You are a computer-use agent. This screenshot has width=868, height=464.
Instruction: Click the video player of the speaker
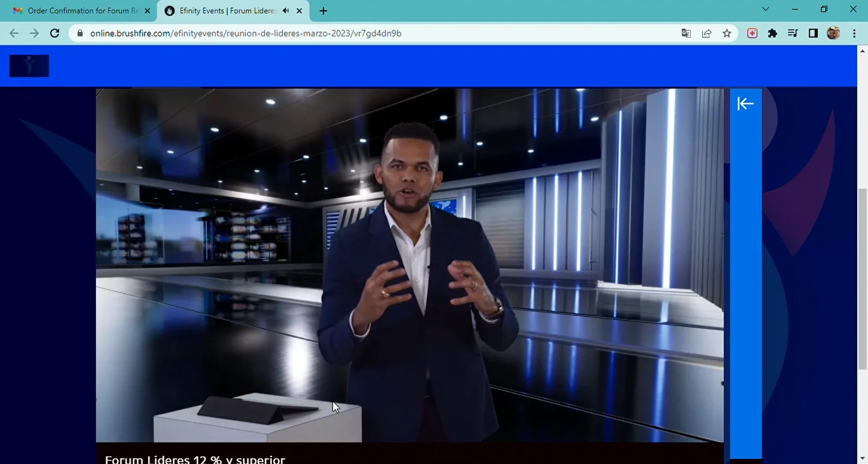coord(410,265)
